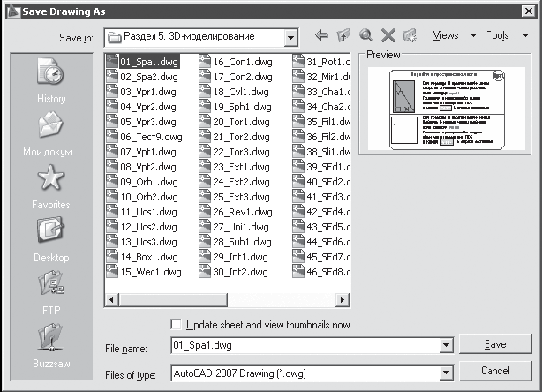The image size is (542, 392).
Task: Go to Desktop in places sidebar
Action: [50, 238]
